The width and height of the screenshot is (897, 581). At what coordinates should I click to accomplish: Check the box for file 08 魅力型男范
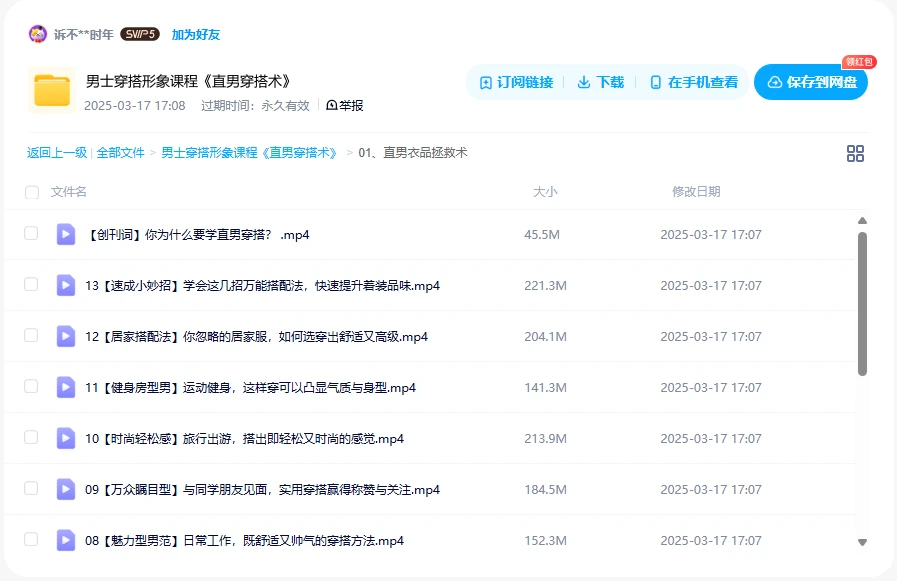click(x=31, y=539)
